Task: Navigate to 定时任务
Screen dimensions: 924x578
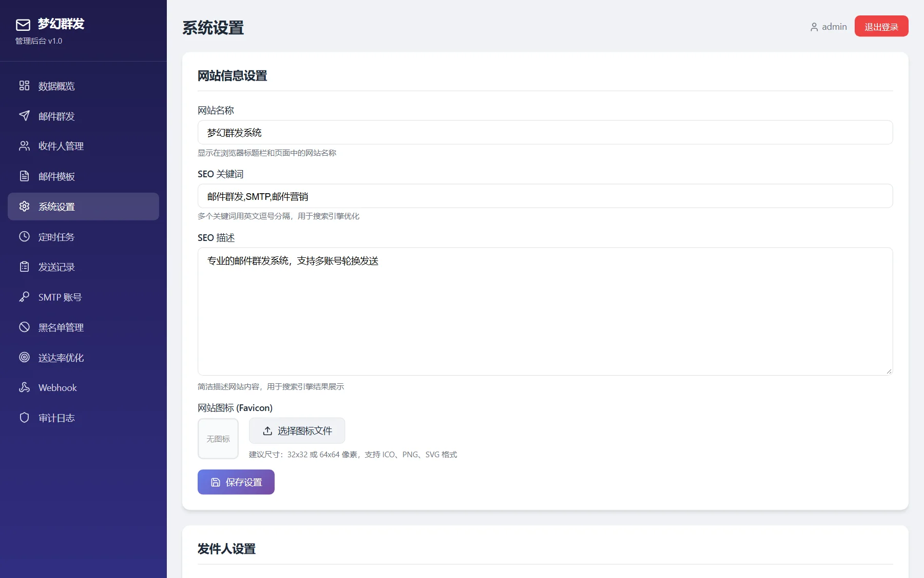Action: [83, 237]
